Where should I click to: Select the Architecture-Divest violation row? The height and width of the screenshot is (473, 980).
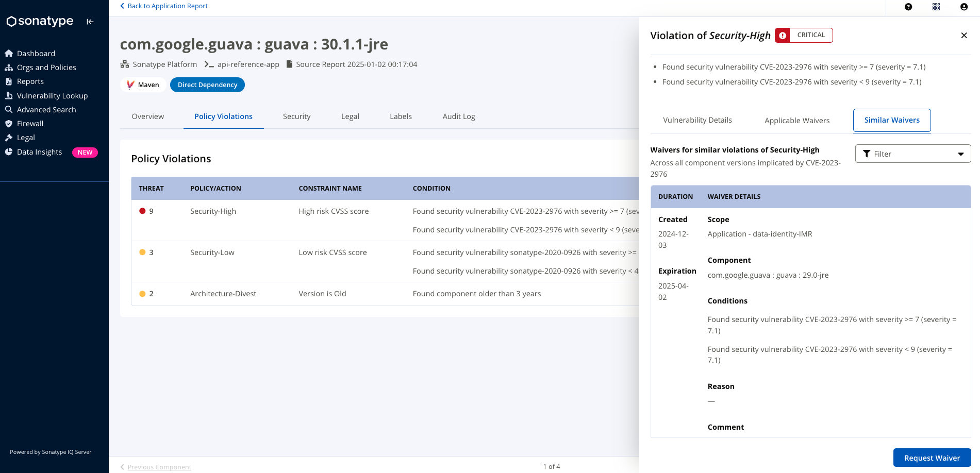click(385, 294)
